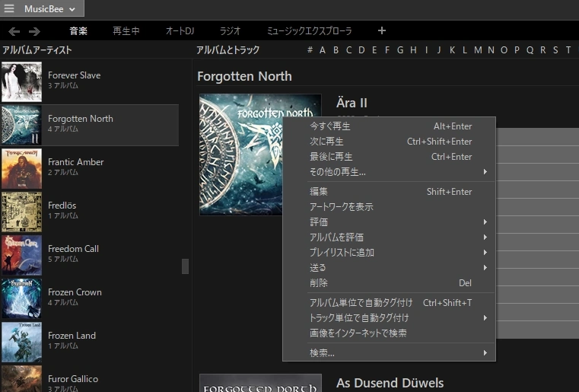Jump to letter M in alphabet index
The height and width of the screenshot is (392, 579).
[x=478, y=50]
